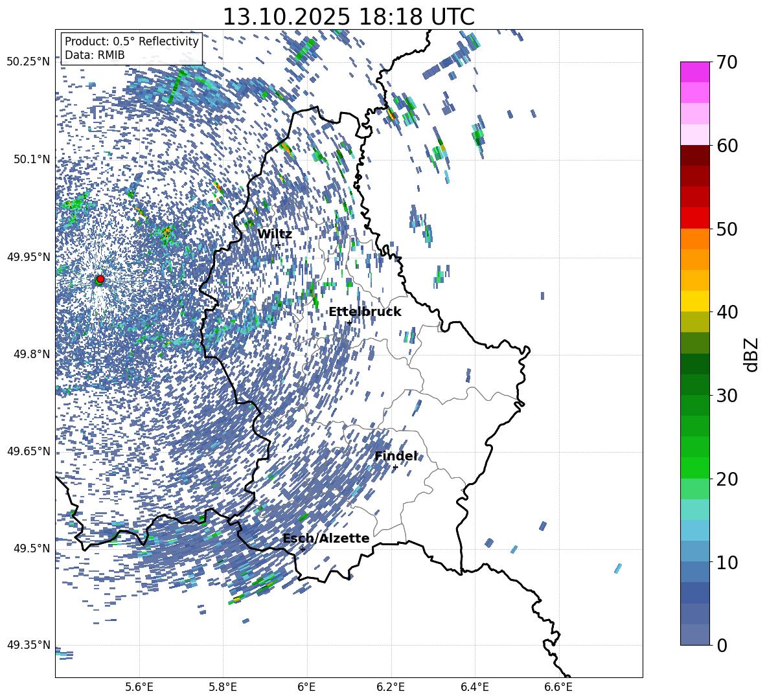This screenshot has width=767, height=700.
Task: Click the 49.65°N latitude label
Action: tap(29, 451)
